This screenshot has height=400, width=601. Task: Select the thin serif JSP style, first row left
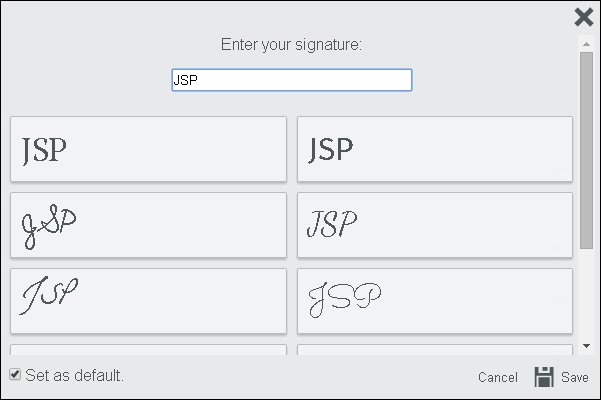pyautogui.click(x=148, y=149)
